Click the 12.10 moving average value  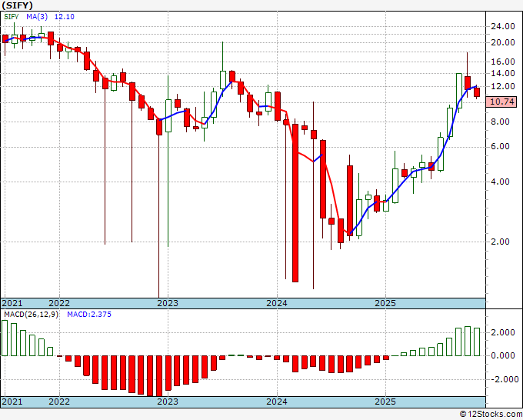[x=64, y=17]
